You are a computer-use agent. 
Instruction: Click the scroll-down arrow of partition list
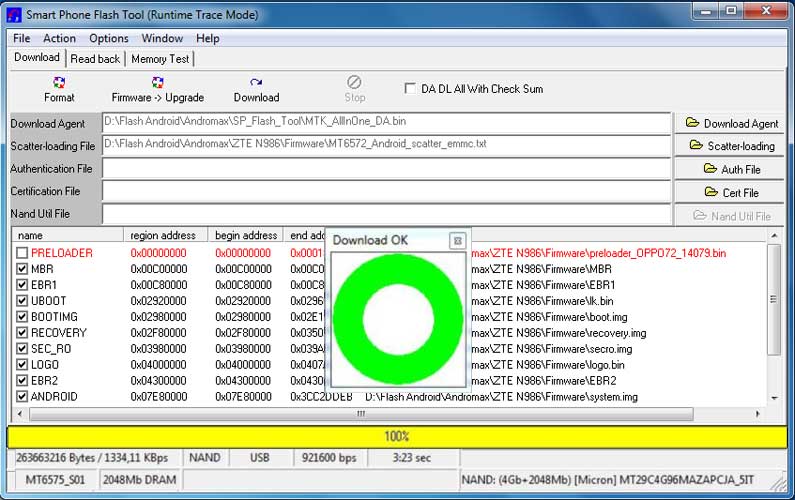(774, 398)
